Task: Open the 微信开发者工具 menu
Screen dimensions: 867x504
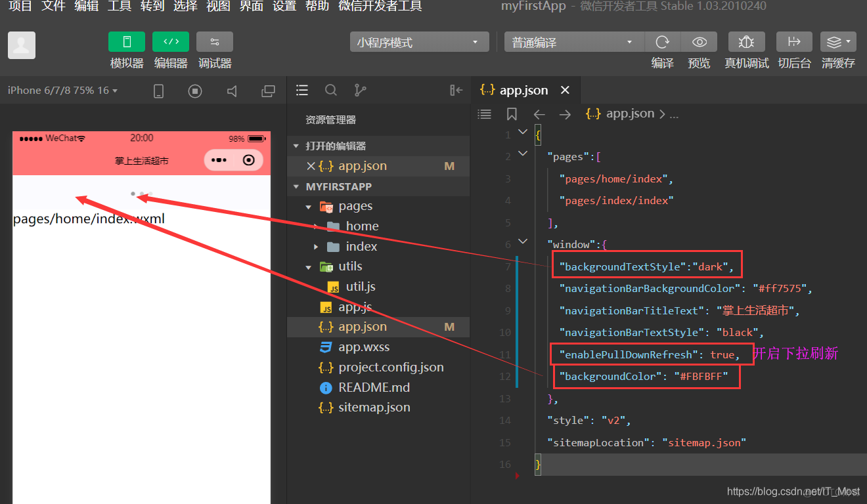Action: click(380, 7)
